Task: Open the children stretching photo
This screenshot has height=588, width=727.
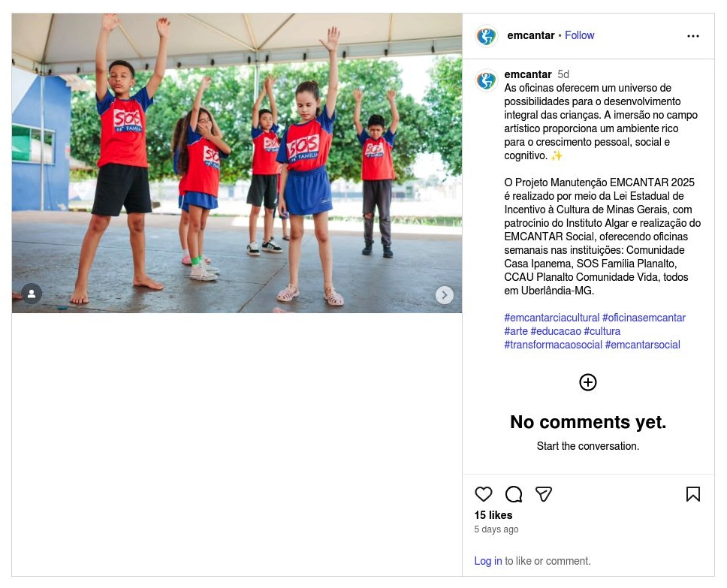Action: (x=237, y=163)
